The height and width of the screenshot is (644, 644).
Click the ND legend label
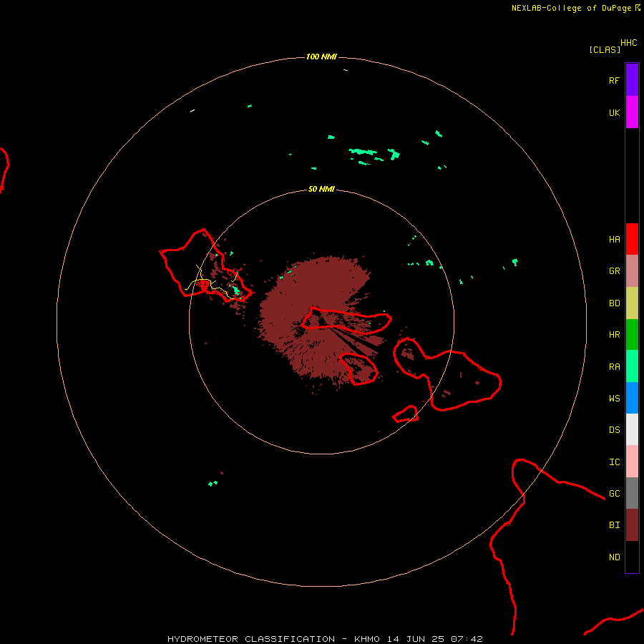[614, 557]
